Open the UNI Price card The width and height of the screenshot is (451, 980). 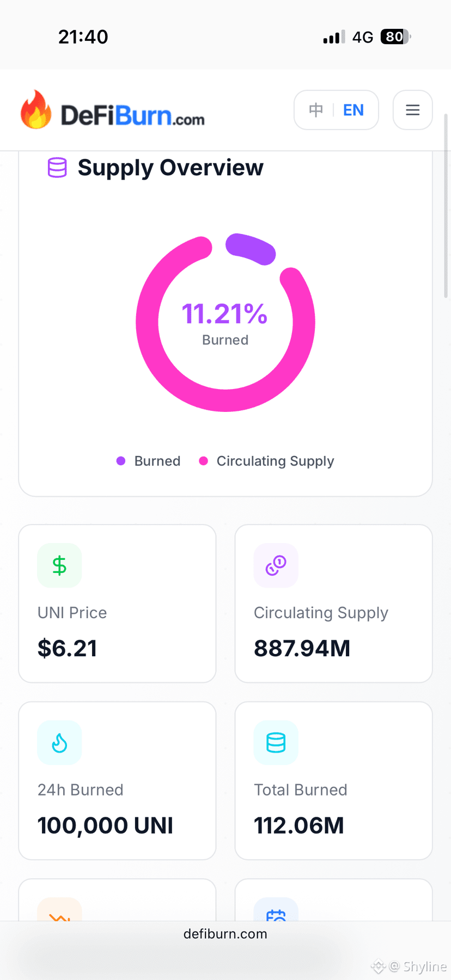117,603
